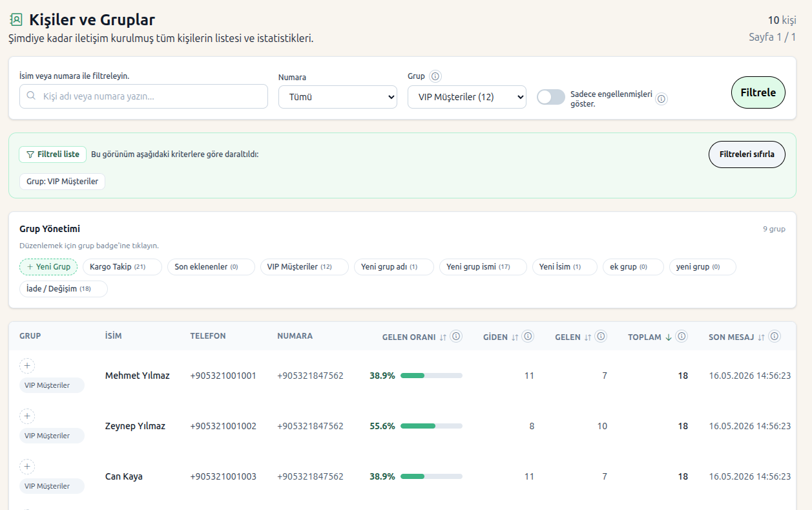
Task: Click Can Kaya's 38.9% progress bar
Action: 432,476
